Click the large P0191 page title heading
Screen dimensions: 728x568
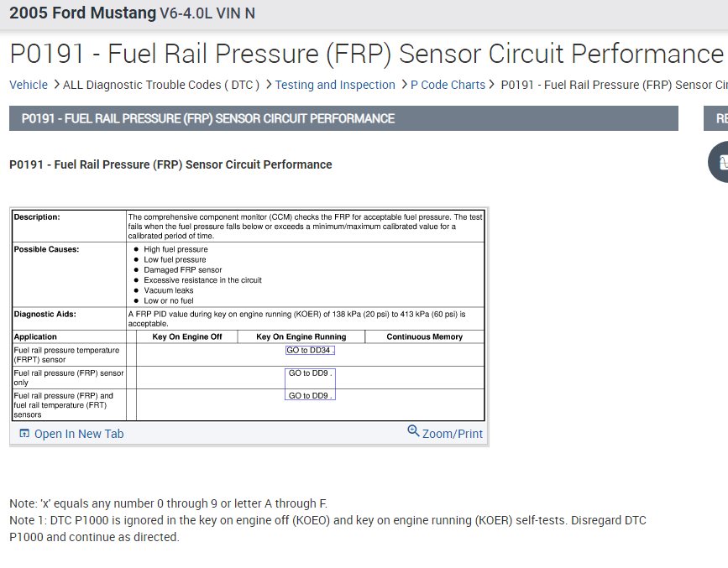click(366, 54)
